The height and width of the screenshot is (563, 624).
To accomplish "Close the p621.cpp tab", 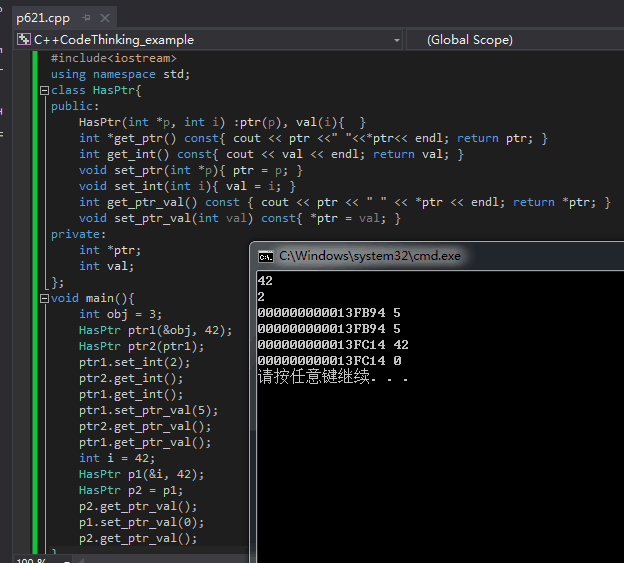I will 104,18.
